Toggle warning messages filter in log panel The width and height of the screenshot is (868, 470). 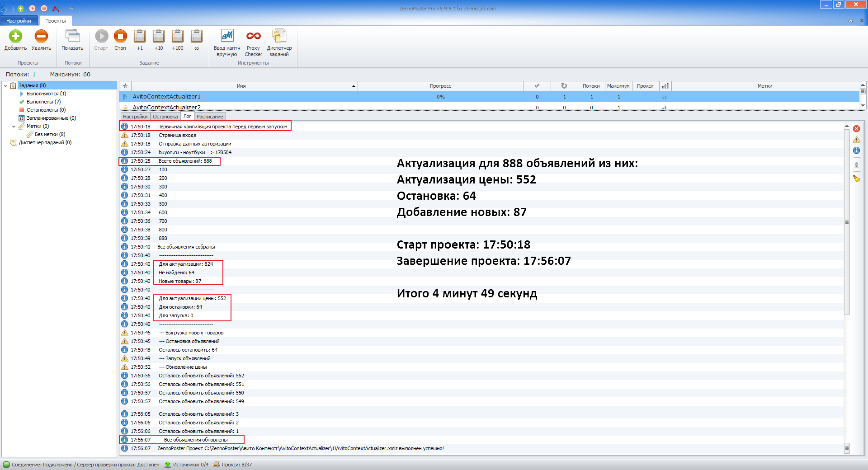pyautogui.click(x=857, y=140)
